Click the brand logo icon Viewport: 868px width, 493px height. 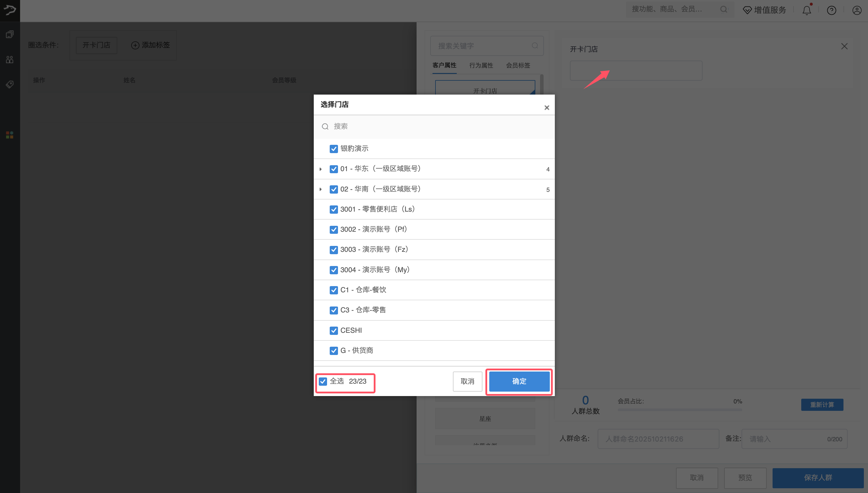pos(10,10)
